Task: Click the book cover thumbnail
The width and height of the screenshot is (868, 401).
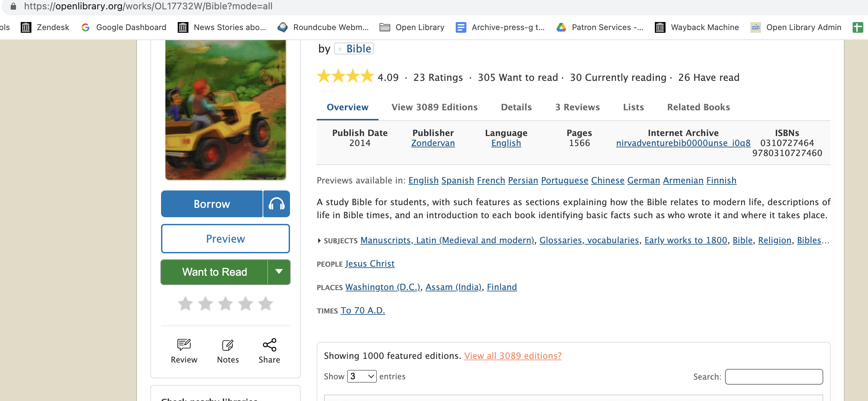Action: 226,110
